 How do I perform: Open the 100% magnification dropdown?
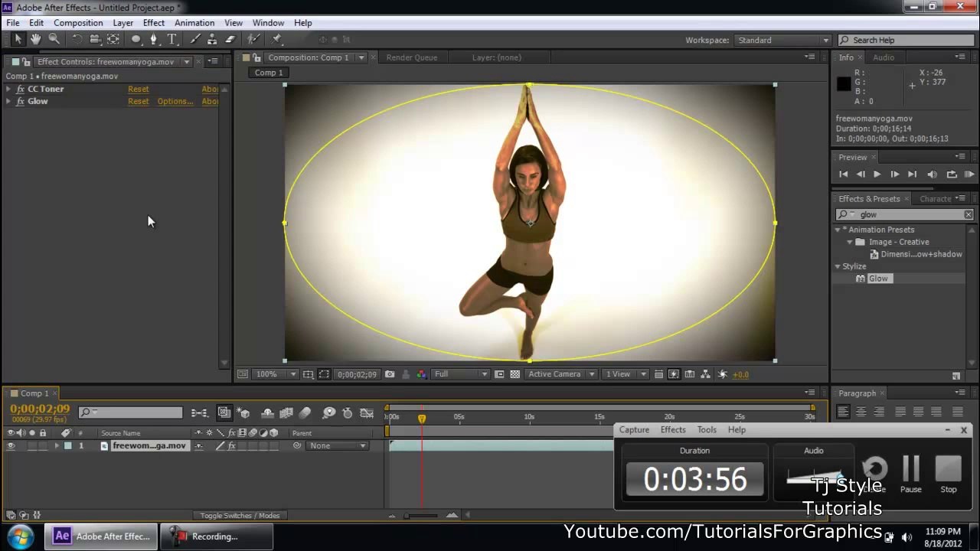pos(276,374)
